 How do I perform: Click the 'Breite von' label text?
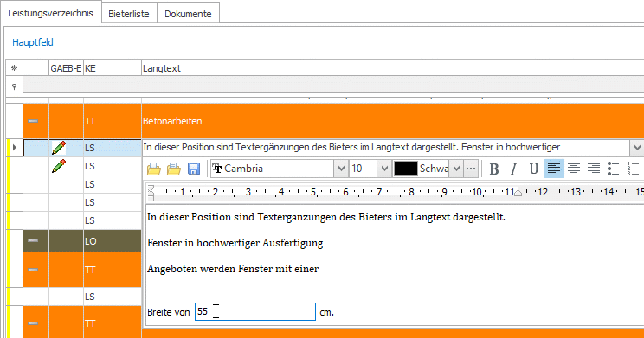click(x=169, y=312)
